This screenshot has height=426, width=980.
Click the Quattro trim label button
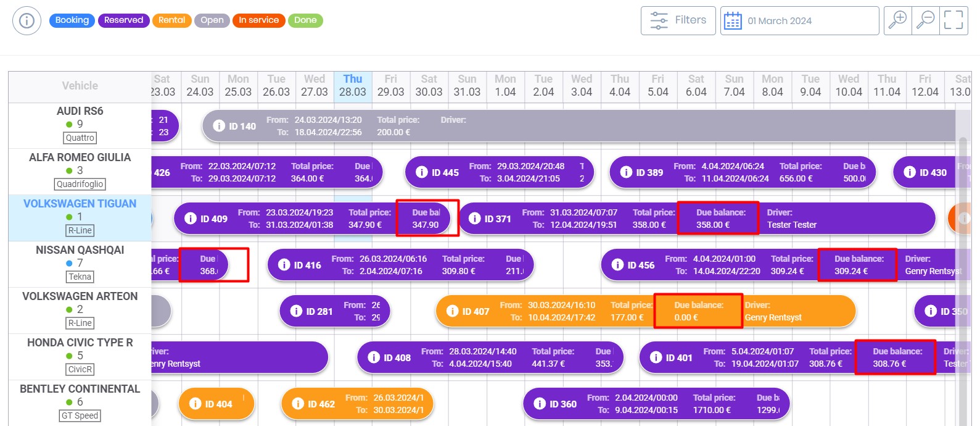coord(80,138)
